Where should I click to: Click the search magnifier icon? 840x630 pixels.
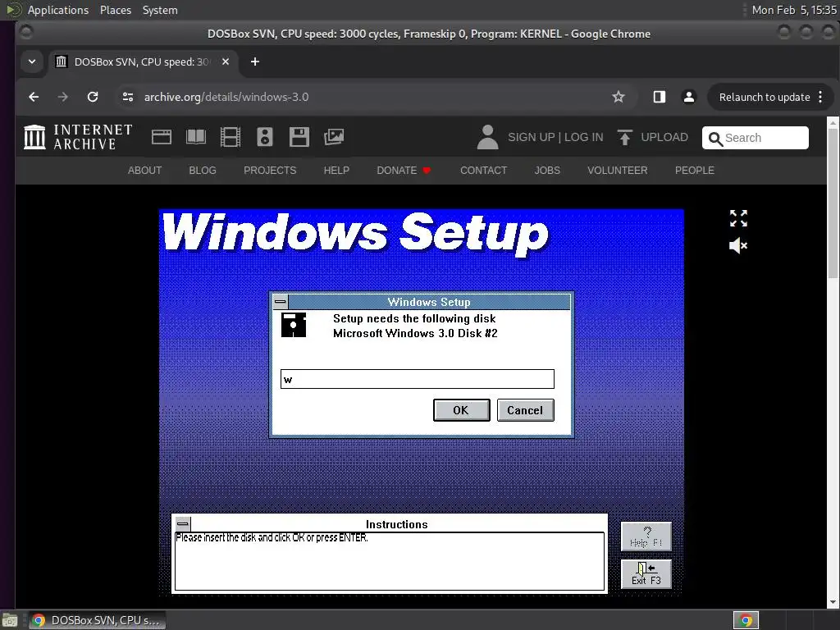pyautogui.click(x=715, y=139)
